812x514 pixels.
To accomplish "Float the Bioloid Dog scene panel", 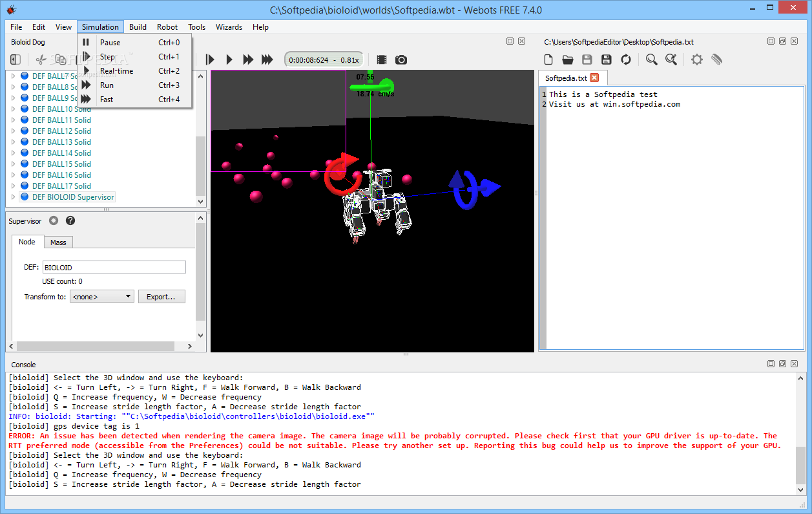I will click(x=510, y=41).
